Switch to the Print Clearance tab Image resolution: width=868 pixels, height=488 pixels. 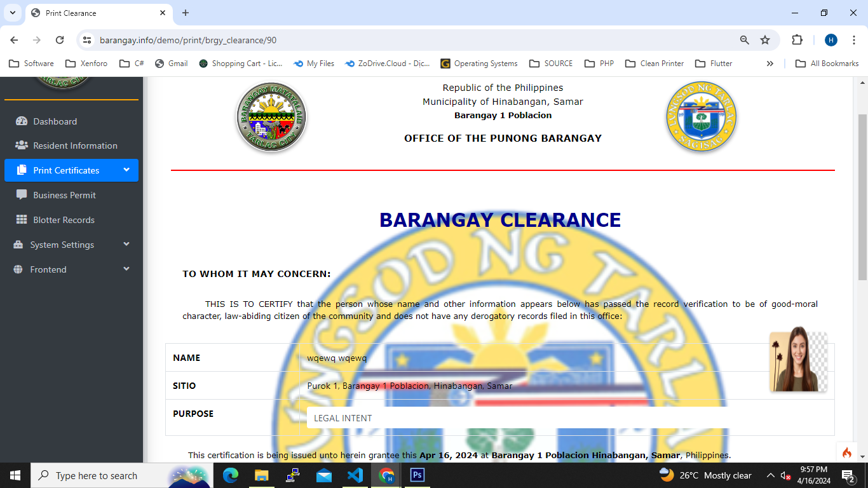pos(95,13)
